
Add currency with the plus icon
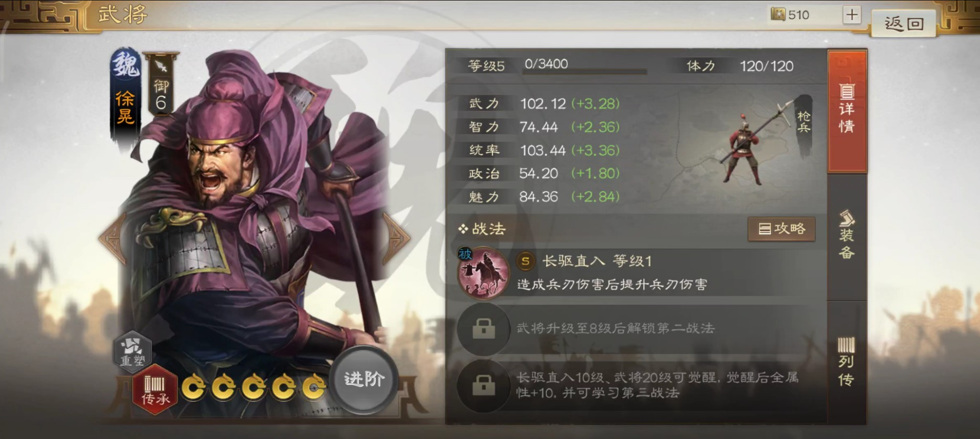pos(851,14)
